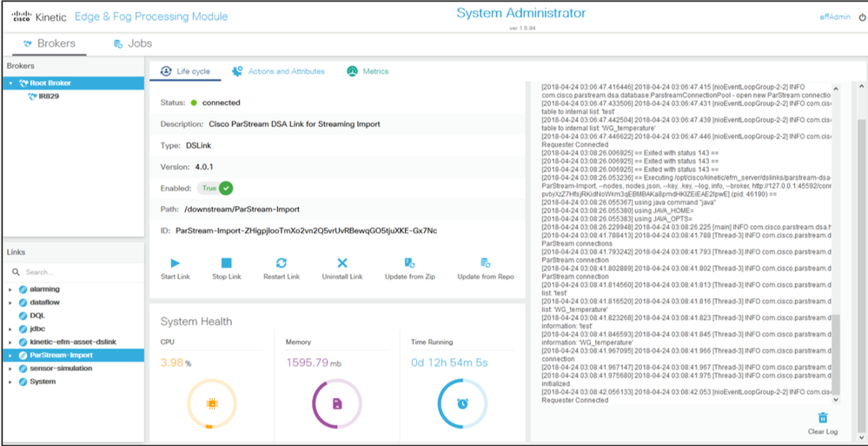868x446 pixels.
Task: Click the sensor-simulation link icon
Action: (x=23, y=369)
